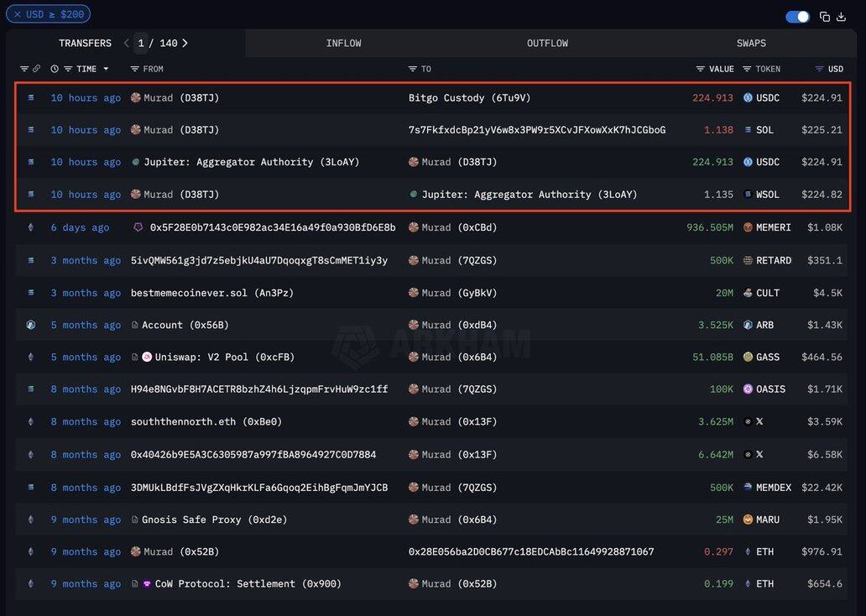This screenshot has height=616, width=866.
Task: Open the OUTFLOW tab
Action: [547, 43]
